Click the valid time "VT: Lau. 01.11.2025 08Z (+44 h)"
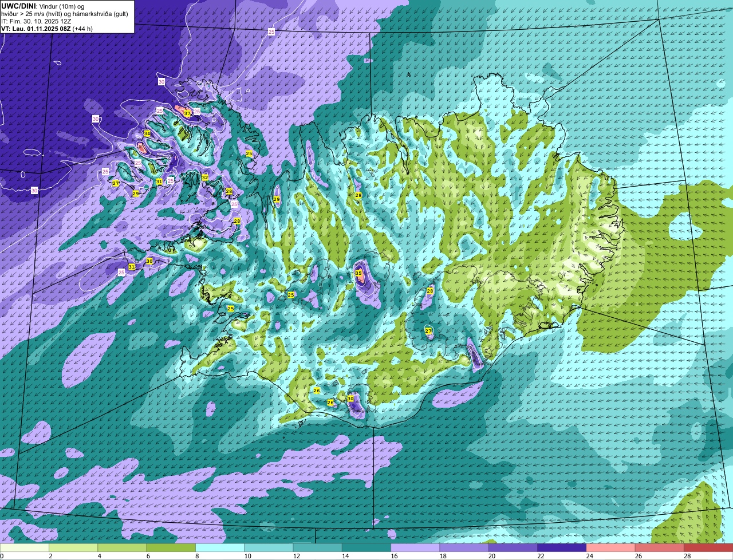The height and width of the screenshot is (560, 733). point(47,29)
